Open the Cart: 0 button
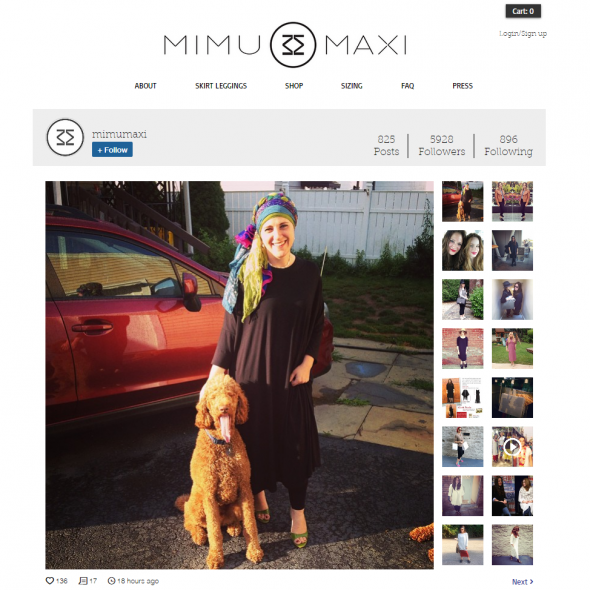The width and height of the screenshot is (590, 590). pos(523,11)
